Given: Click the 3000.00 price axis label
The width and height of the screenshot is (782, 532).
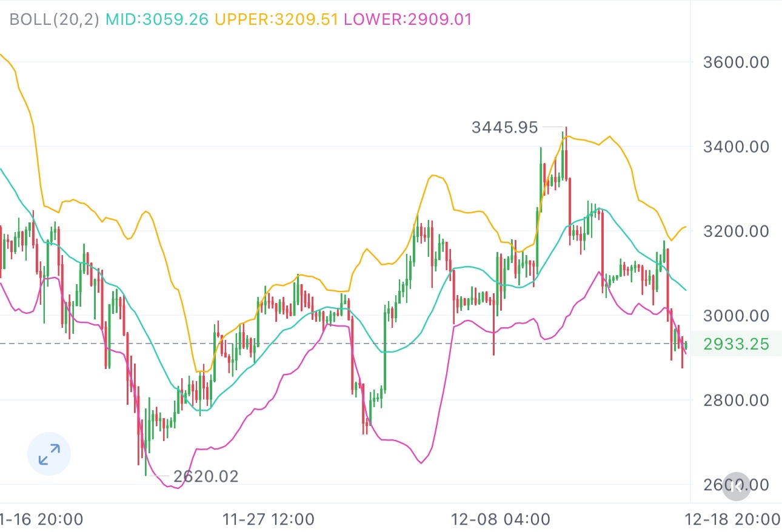Looking at the screenshot, I should (x=737, y=316).
